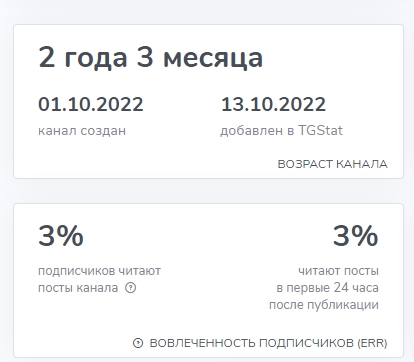Image resolution: width=414 pixels, height=362 pixels.
Task: Click the 'подписчиков читают посты канала' text
Action: [100, 279]
